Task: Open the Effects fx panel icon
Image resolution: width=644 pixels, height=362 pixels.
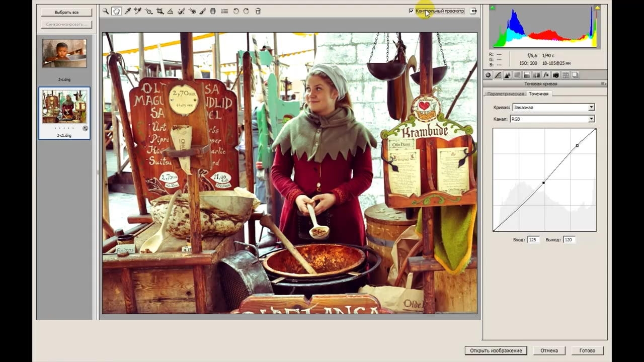Action: pos(546,75)
